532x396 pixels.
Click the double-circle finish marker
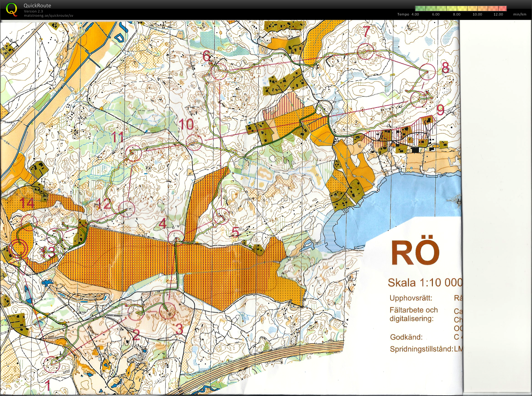(x=18, y=249)
